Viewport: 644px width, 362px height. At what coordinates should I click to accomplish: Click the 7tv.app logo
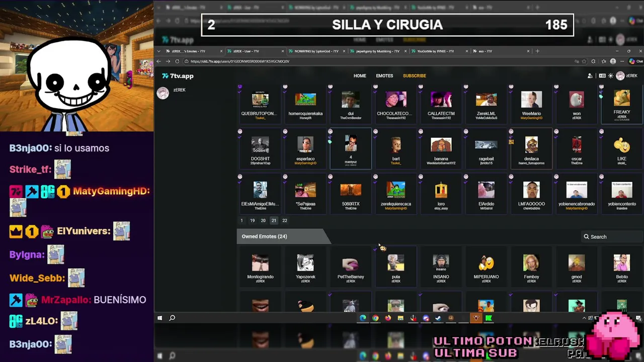point(178,76)
